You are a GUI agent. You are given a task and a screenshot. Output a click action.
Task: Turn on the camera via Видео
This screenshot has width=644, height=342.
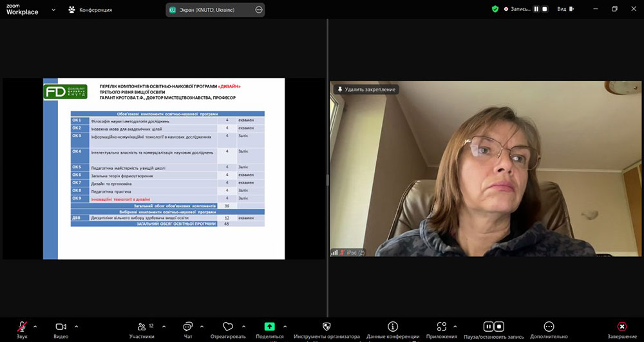click(61, 327)
